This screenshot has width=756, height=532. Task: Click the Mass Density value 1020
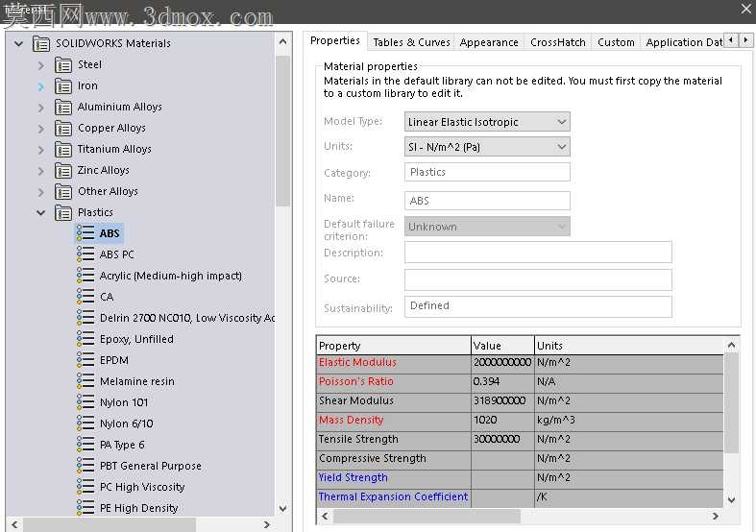click(x=502, y=421)
